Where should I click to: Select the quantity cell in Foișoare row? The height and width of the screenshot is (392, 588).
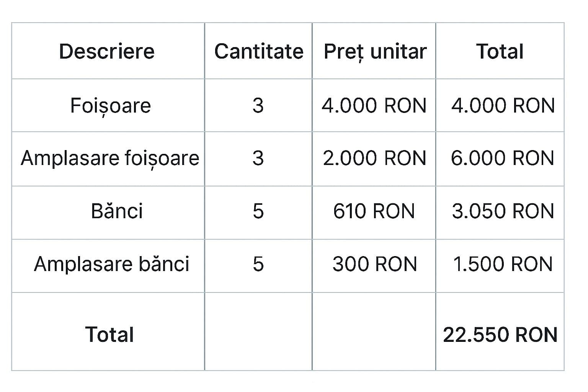click(x=258, y=106)
